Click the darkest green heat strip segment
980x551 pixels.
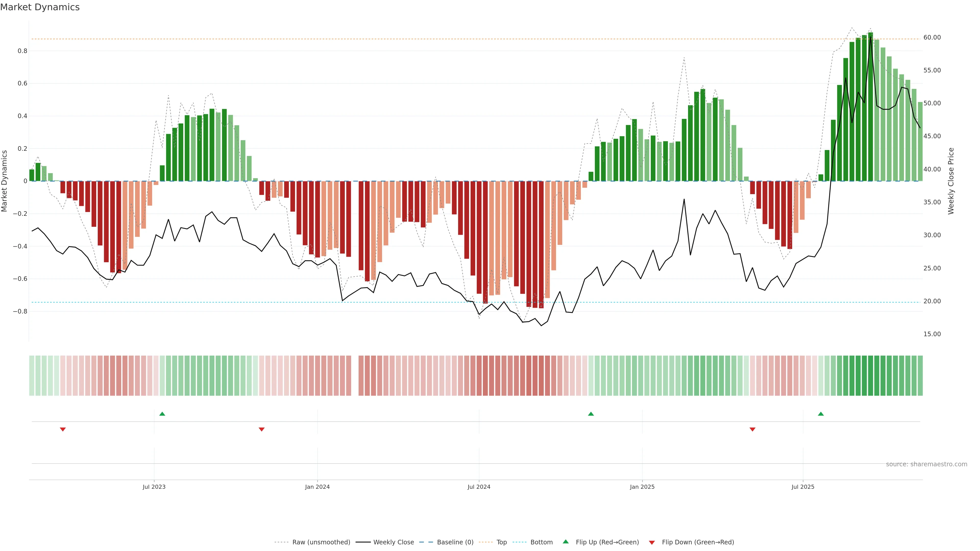click(x=871, y=375)
